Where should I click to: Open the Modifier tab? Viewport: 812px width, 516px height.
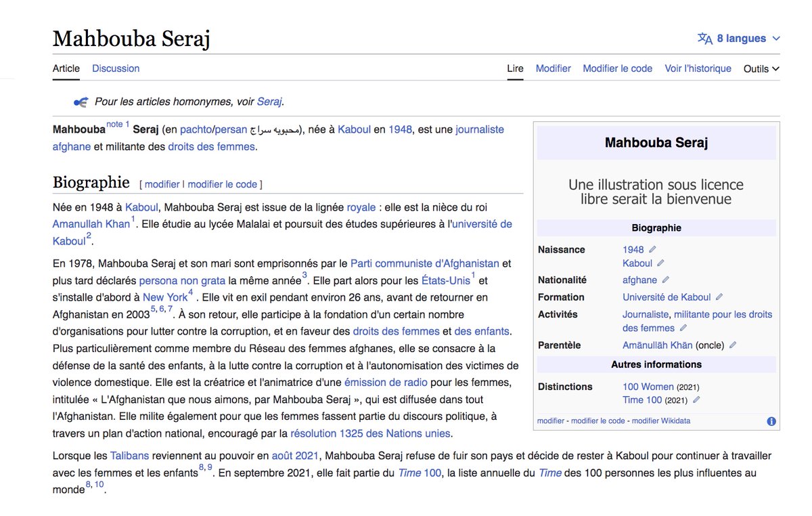tap(554, 68)
